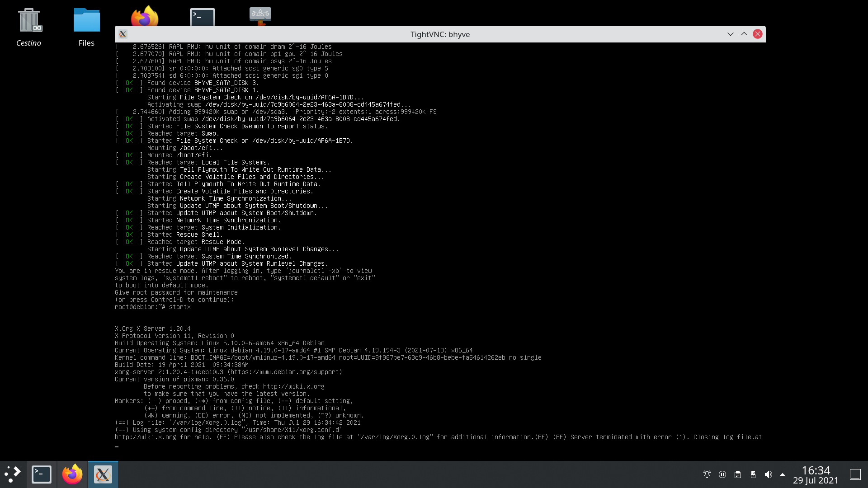Open removable devices USB tray icon

pyautogui.click(x=753, y=474)
